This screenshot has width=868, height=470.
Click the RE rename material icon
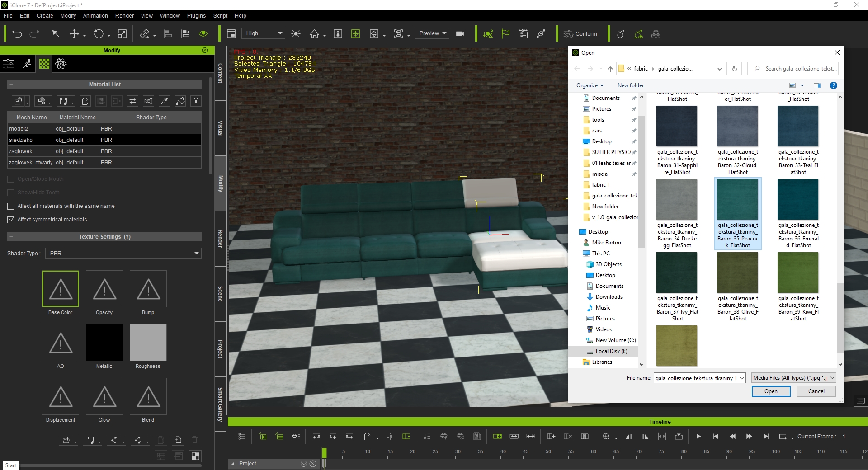point(148,101)
